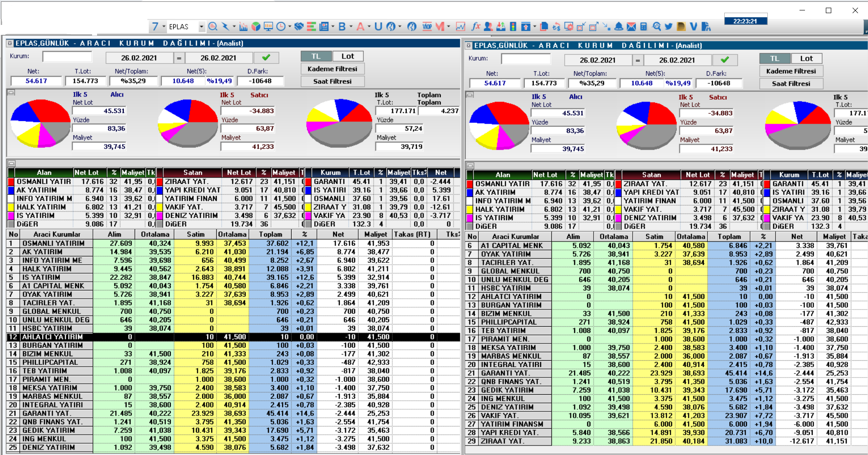Sort by Alim column header left window
Image resolution: width=868 pixels, height=455 pixels.
(114, 234)
